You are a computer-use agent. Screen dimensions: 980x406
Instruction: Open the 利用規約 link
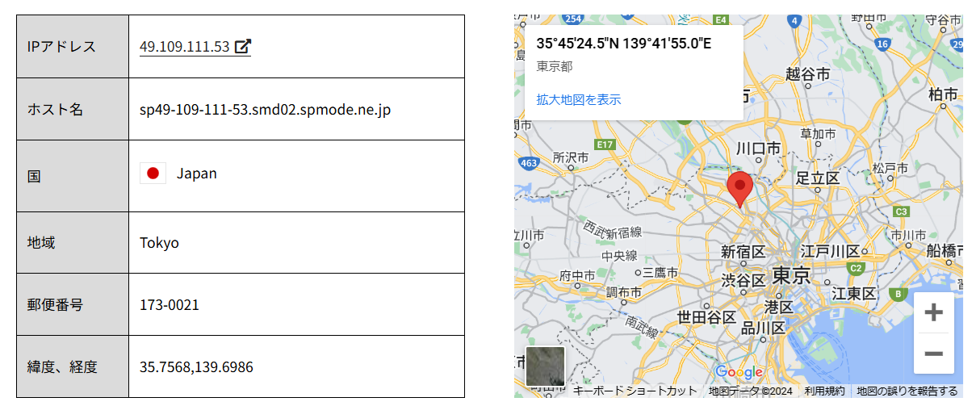[824, 391]
